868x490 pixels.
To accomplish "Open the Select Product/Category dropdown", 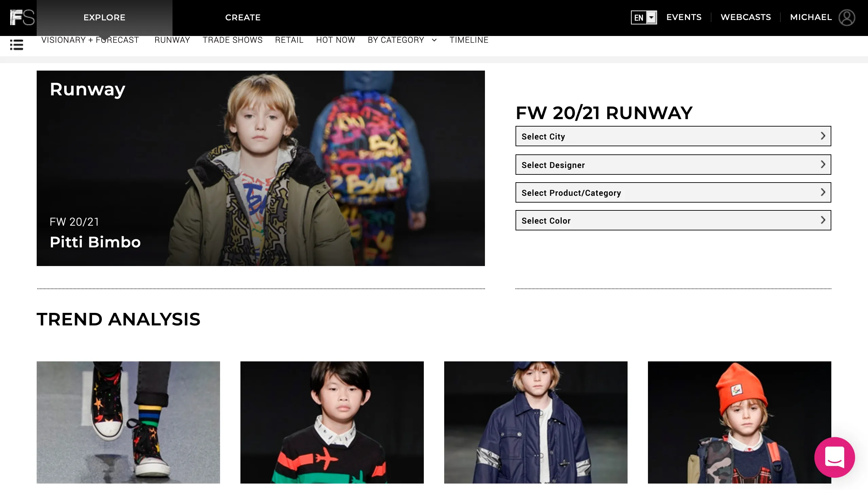I will 673,192.
